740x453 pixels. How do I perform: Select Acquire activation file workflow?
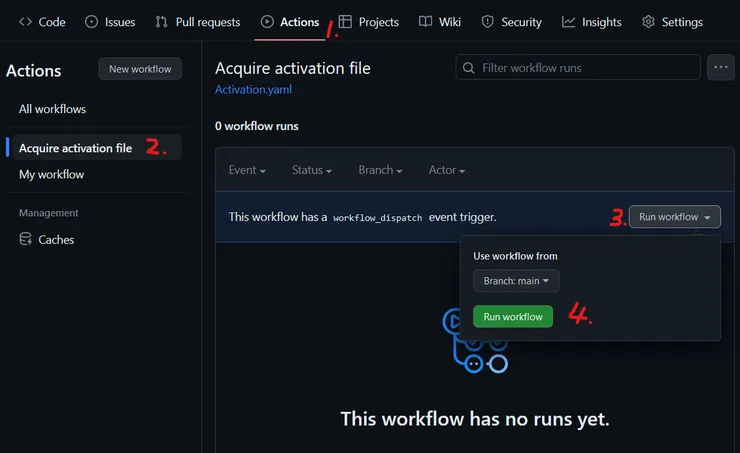click(x=75, y=148)
